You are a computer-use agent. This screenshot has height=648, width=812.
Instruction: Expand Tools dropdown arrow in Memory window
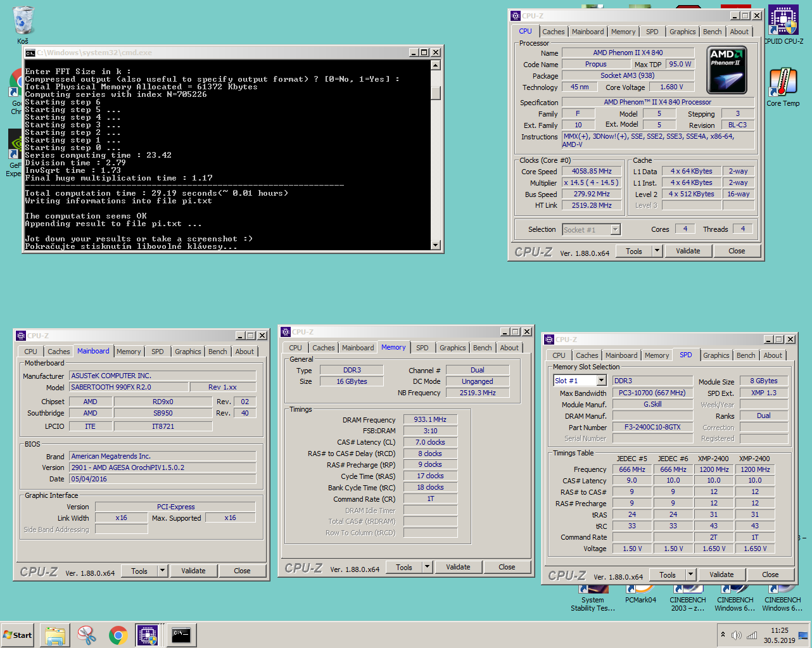pyautogui.click(x=427, y=567)
